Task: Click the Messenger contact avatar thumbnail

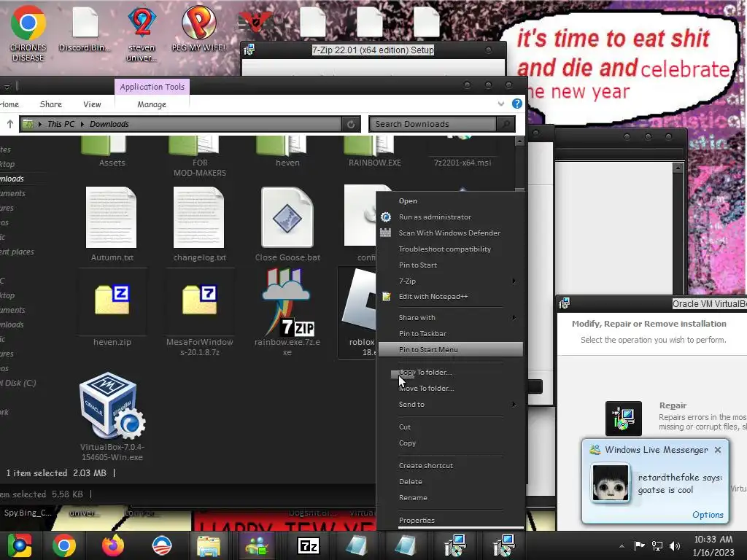Action: (x=610, y=483)
